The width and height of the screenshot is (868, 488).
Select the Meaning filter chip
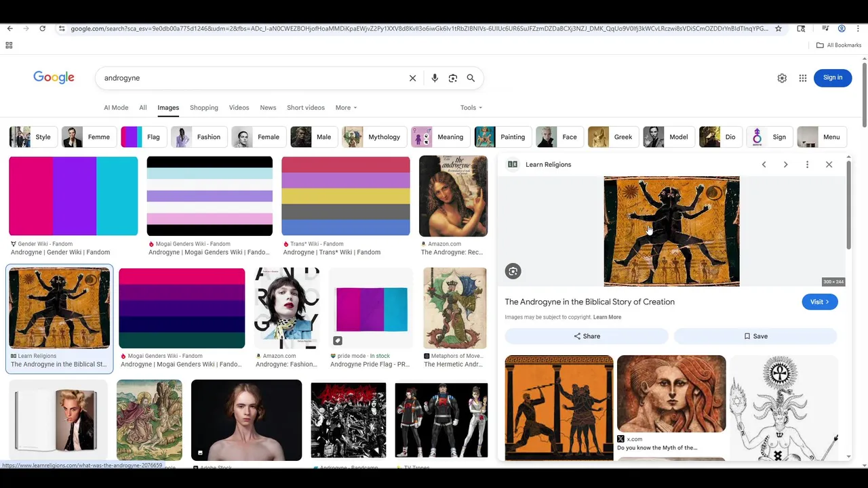click(x=439, y=137)
